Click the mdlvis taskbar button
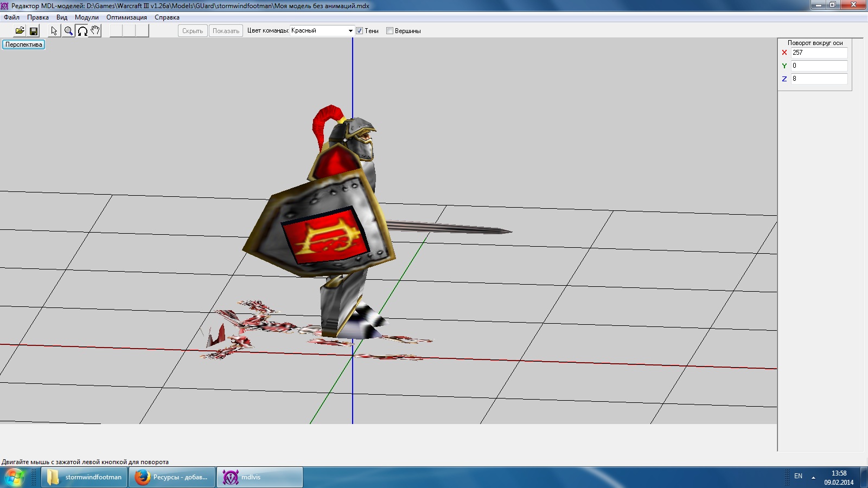 [260, 477]
